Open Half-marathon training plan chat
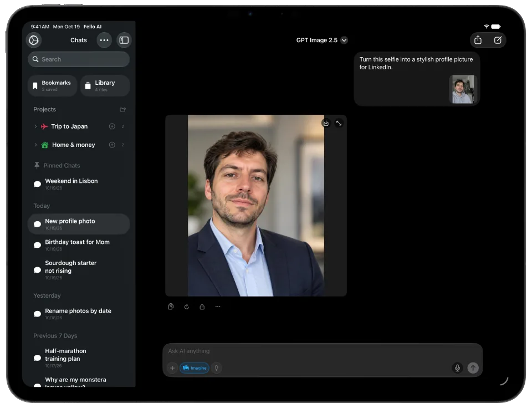The width and height of the screenshot is (532, 408). (x=79, y=358)
